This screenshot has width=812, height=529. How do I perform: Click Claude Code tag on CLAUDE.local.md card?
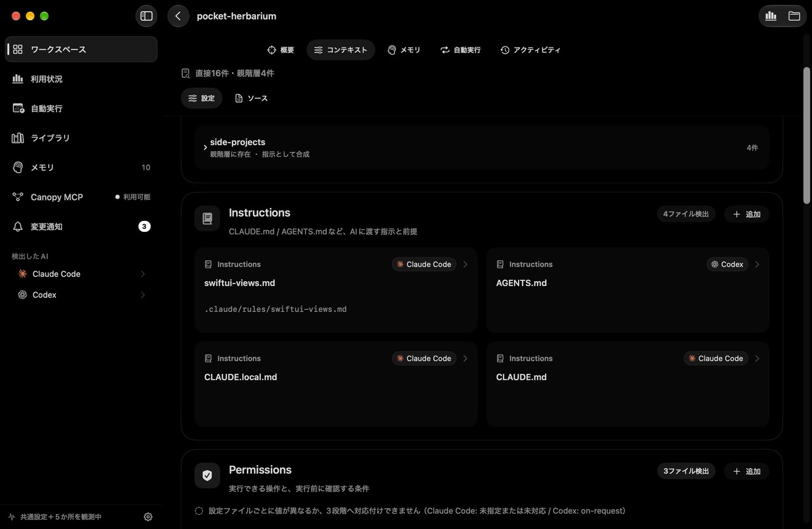pos(424,358)
